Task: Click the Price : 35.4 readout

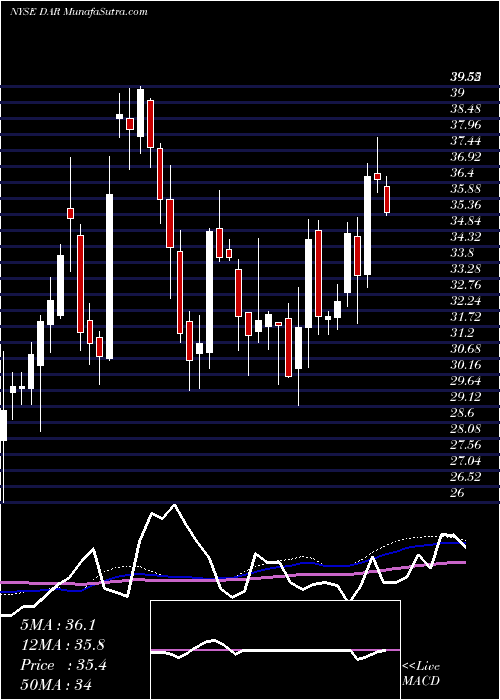Action: pyautogui.click(x=63, y=665)
